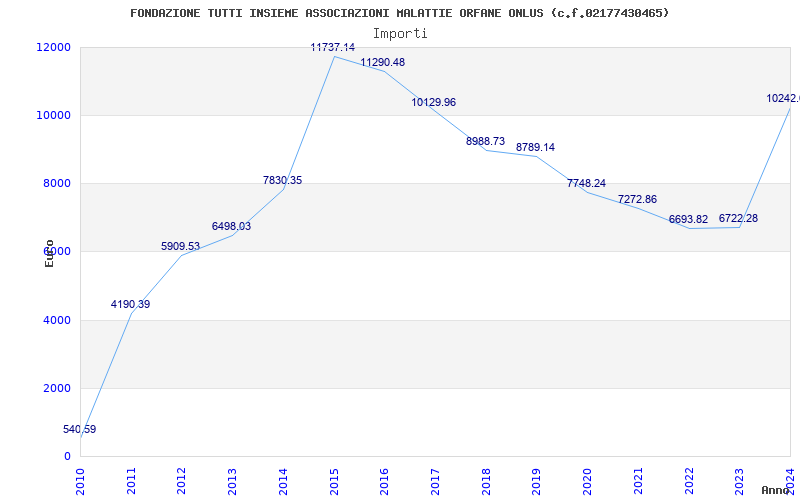Click the y-axis value 8000
The height and width of the screenshot is (500, 800).
click(x=57, y=184)
